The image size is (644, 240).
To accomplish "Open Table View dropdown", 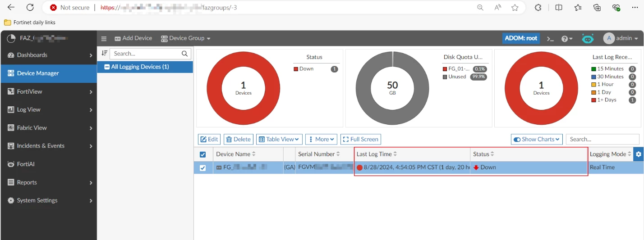I will (279, 139).
